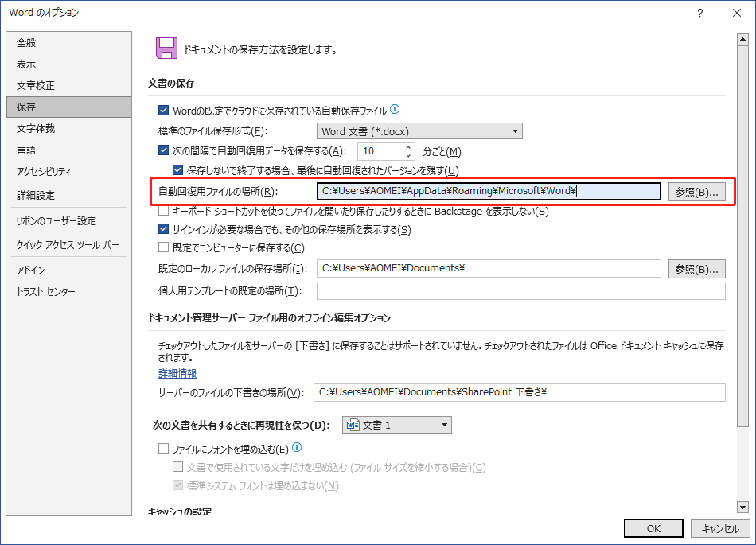Screen dimensions: 756x545
Task: Click 個人用テンプレートの既定の場所 field
Action: click(520, 290)
